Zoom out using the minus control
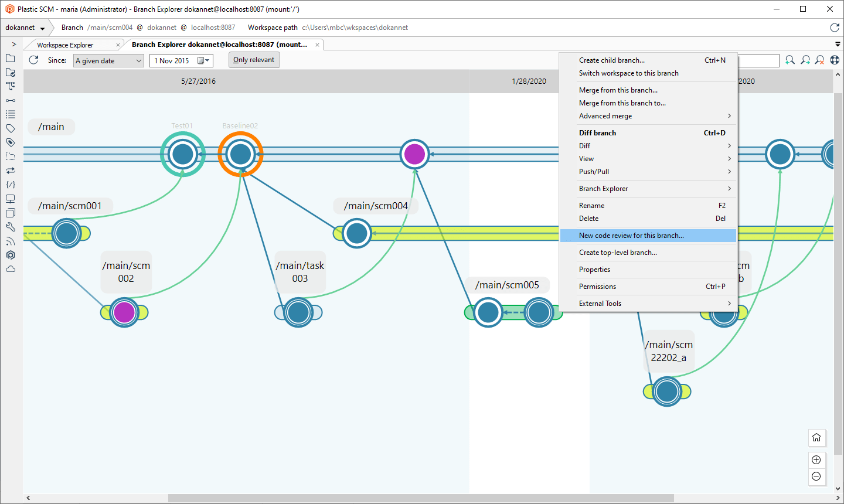The image size is (844, 504). 816,476
